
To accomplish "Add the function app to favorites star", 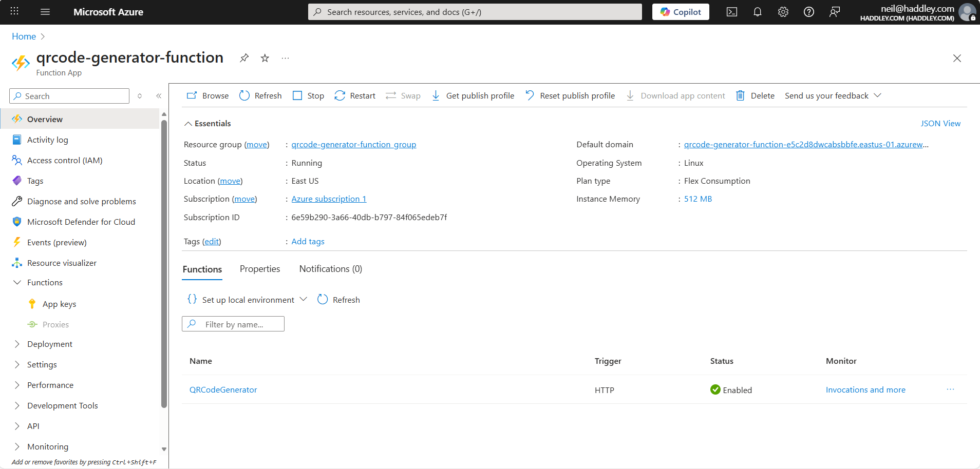I will pos(265,58).
